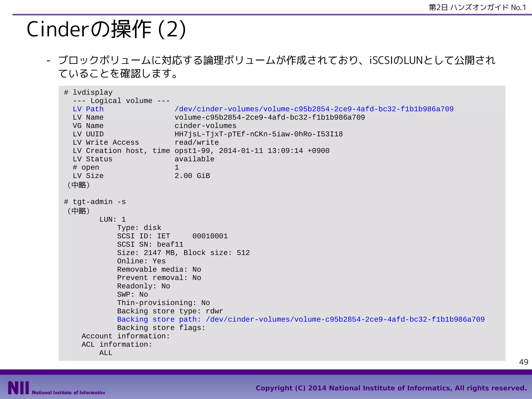Click the 'Size: 2147 MB, Block size: 512' line
The image size is (532, 399).
pyautogui.click(x=183, y=253)
